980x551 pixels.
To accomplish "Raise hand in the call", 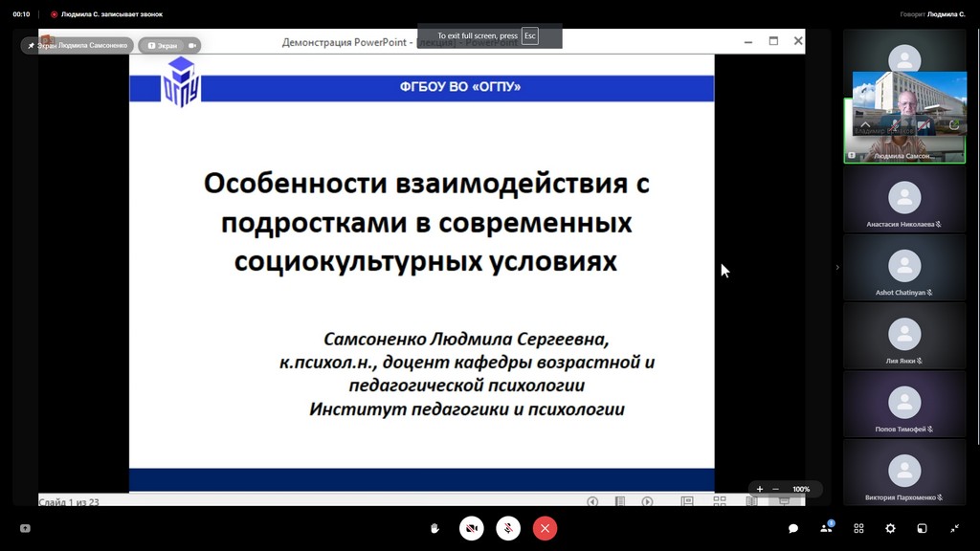I will pos(434,528).
